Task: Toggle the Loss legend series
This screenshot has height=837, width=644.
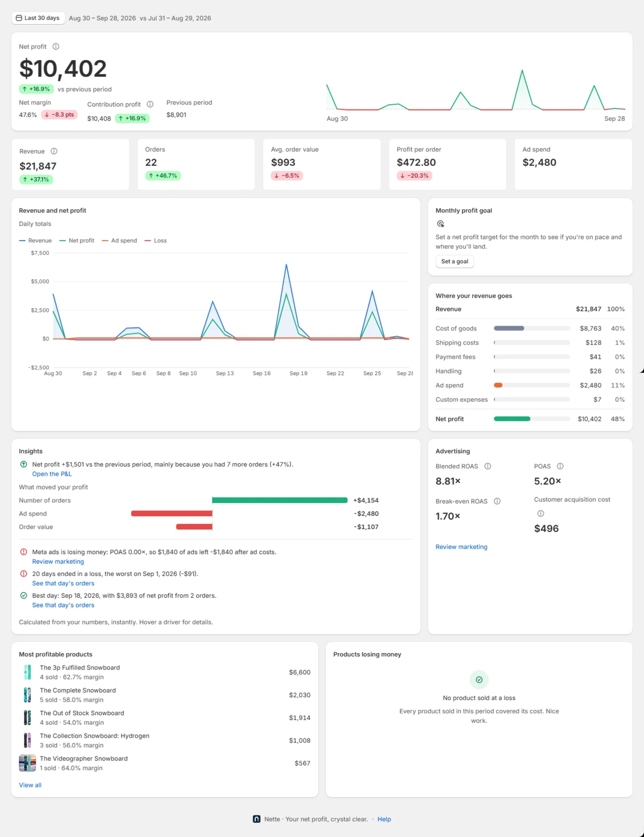Action: click(x=156, y=241)
